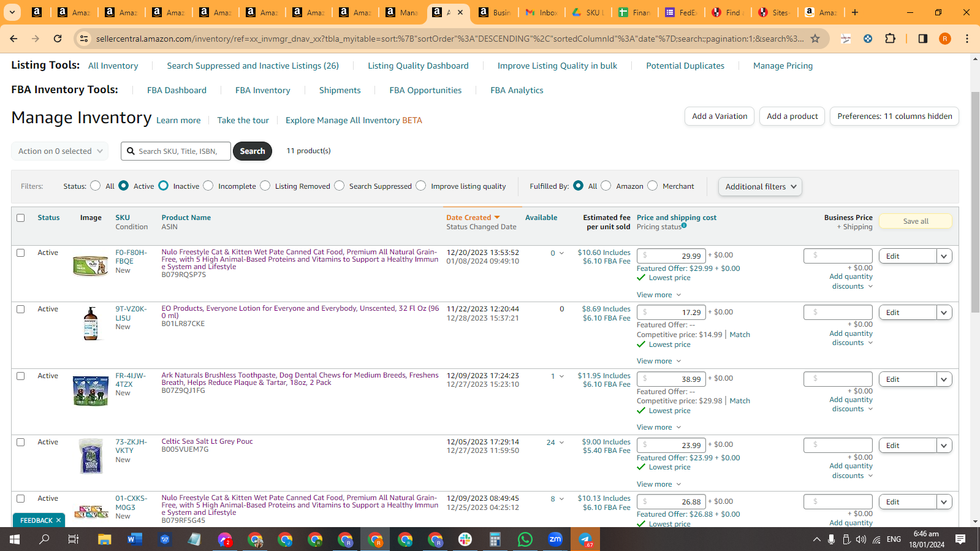Open the tab search dropdown arrow
This screenshot has width=980, height=551.
click(x=12, y=12)
